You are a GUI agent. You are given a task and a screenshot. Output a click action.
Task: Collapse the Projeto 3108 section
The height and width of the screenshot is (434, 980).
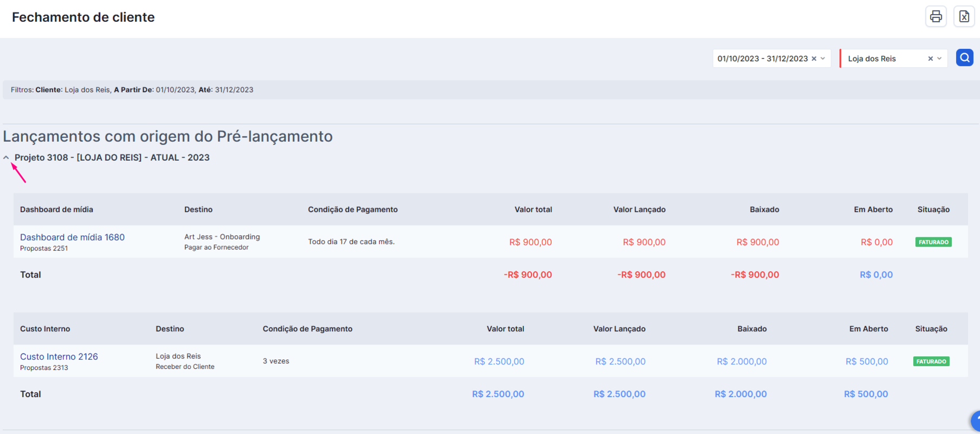tap(7, 158)
